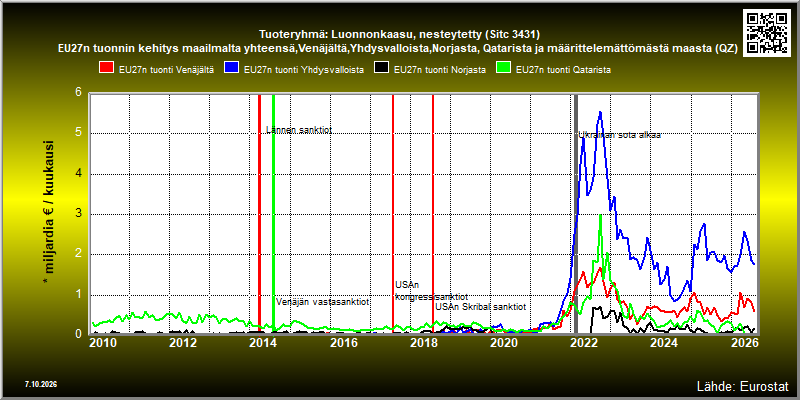Click the QR code in the corner
Screen dimensions: 800x400
(x=767, y=32)
